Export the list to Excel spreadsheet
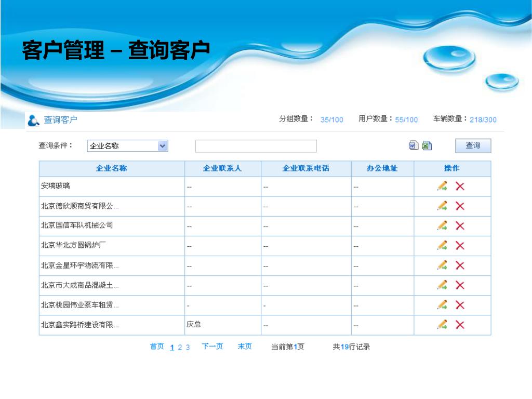Viewport: 532px width, 399px height. coord(427,145)
